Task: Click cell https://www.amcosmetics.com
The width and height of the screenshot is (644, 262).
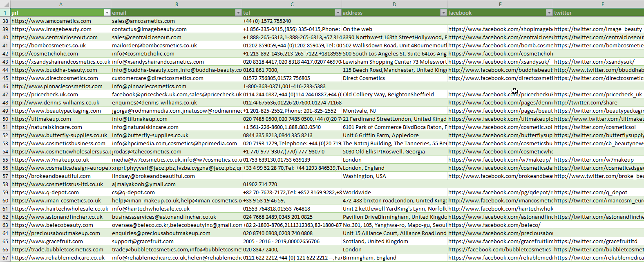Action: (61, 21)
